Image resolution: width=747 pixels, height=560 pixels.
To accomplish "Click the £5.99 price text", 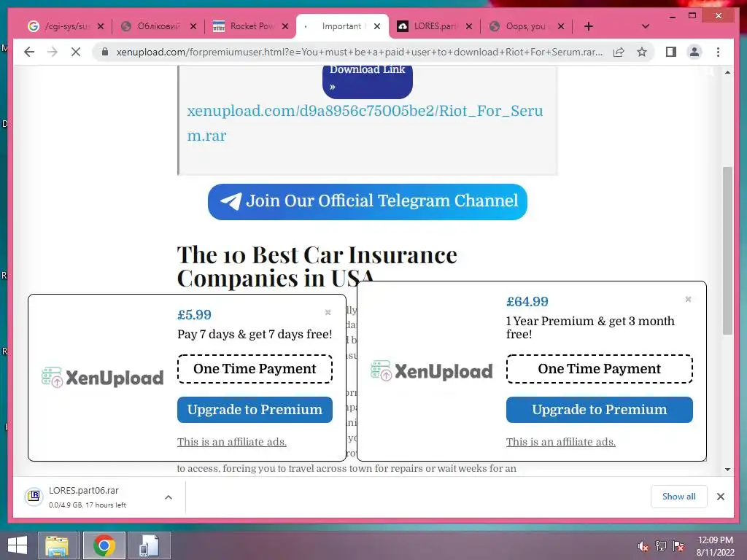I will point(194,315).
